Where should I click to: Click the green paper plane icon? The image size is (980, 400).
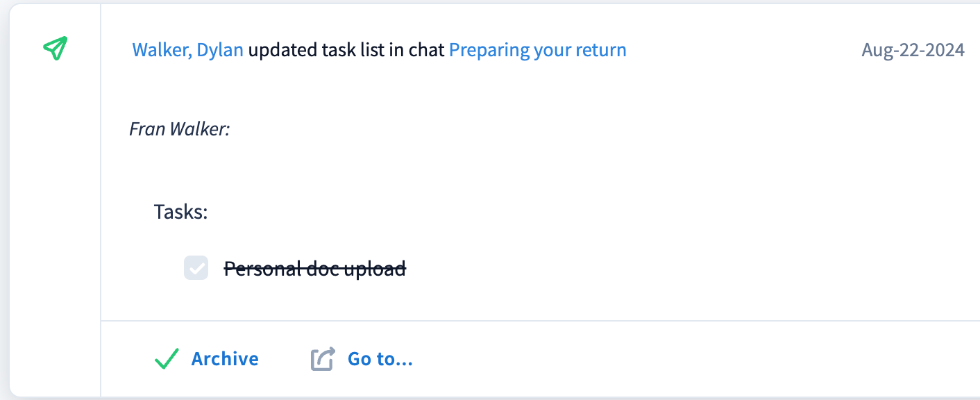(x=55, y=48)
